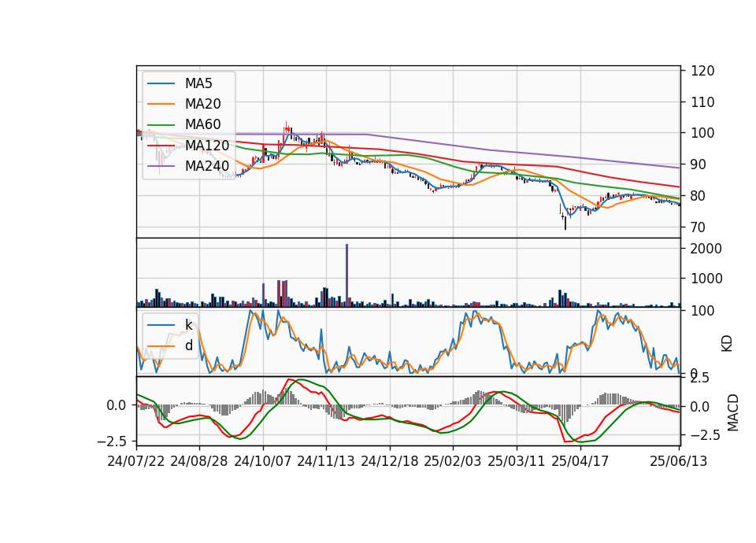Click the 24/10/07 date axis label
Screen dimensions: 756x543
point(263,461)
